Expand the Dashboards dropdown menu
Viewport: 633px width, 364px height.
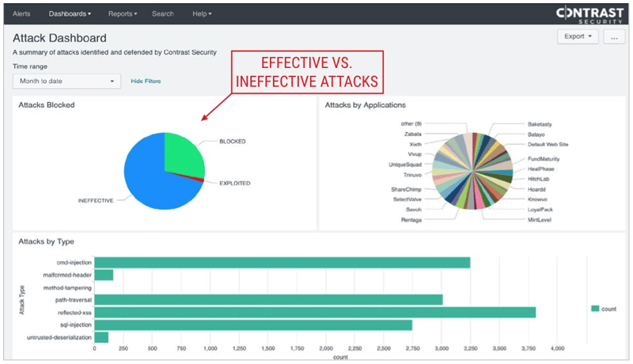(70, 14)
